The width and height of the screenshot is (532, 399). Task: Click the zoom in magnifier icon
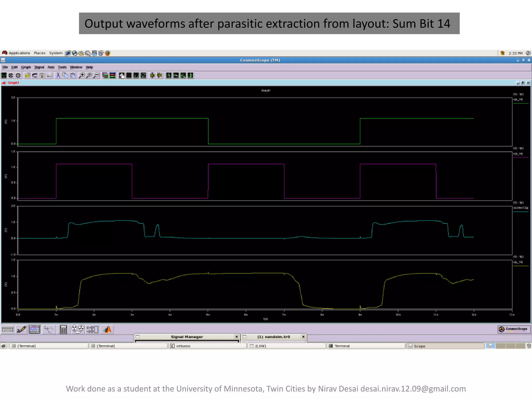(82, 76)
